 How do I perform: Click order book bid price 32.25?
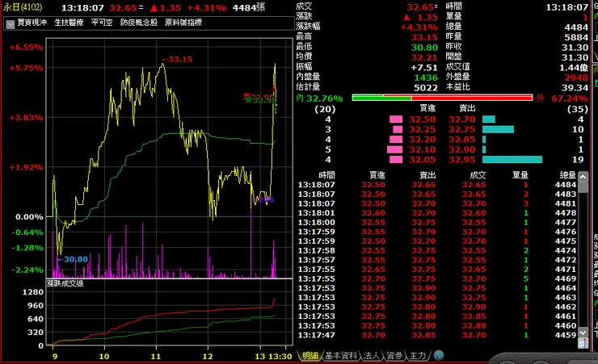pyautogui.click(x=422, y=129)
